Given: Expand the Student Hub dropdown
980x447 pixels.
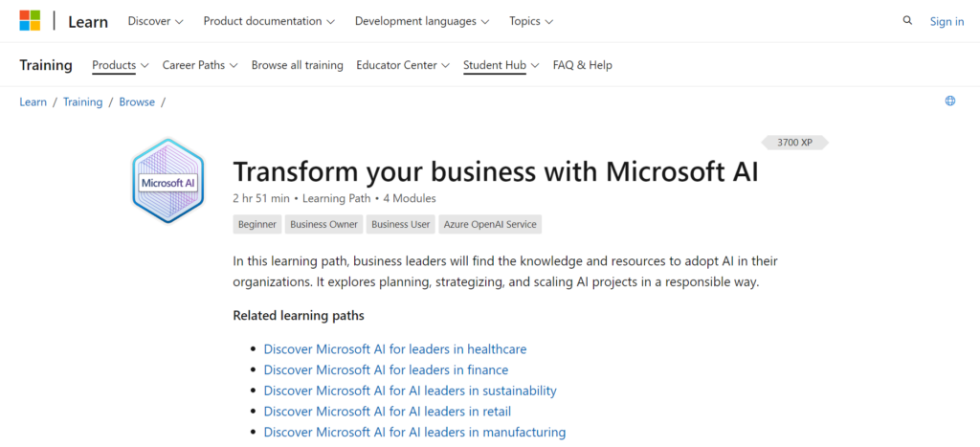Looking at the screenshot, I should (501, 65).
